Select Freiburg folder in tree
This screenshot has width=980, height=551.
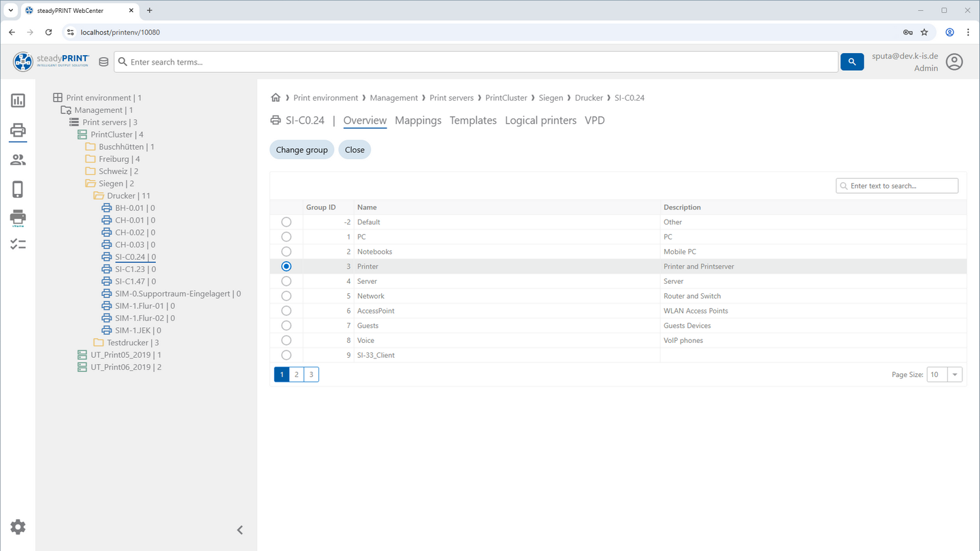pos(119,159)
